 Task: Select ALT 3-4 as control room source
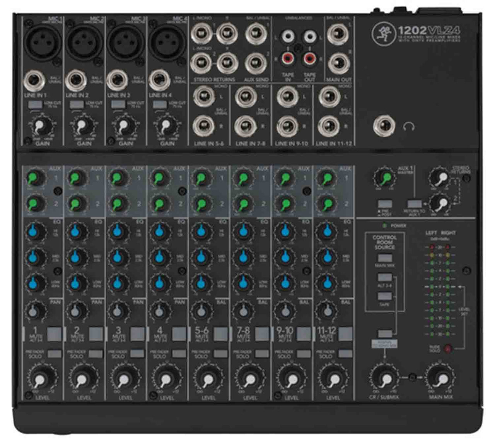385,277
